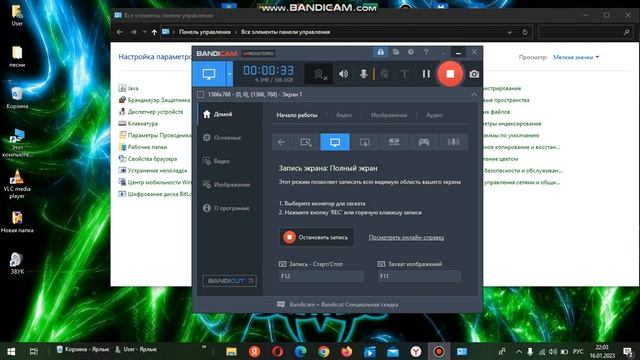The width and height of the screenshot is (640, 360).
Task: Click the F12 record hotkey field
Action: pyautogui.click(x=321, y=276)
